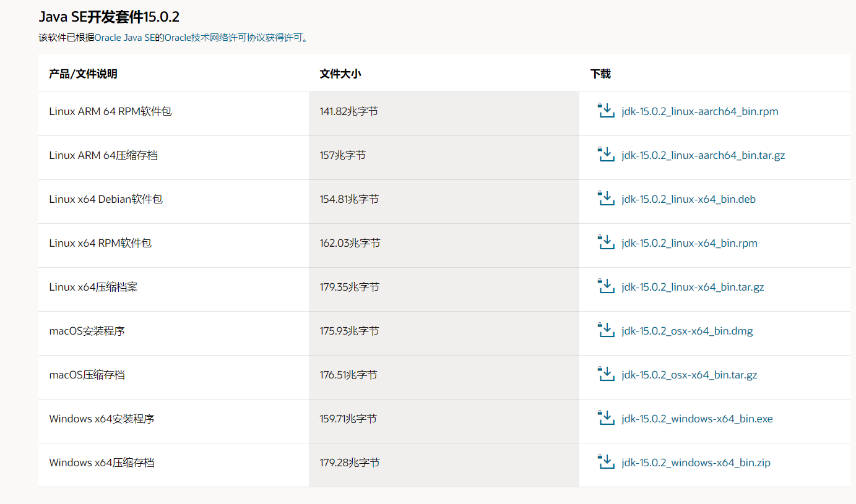Select the Linux ARM 64 RPM软件包 row label

tap(110, 112)
